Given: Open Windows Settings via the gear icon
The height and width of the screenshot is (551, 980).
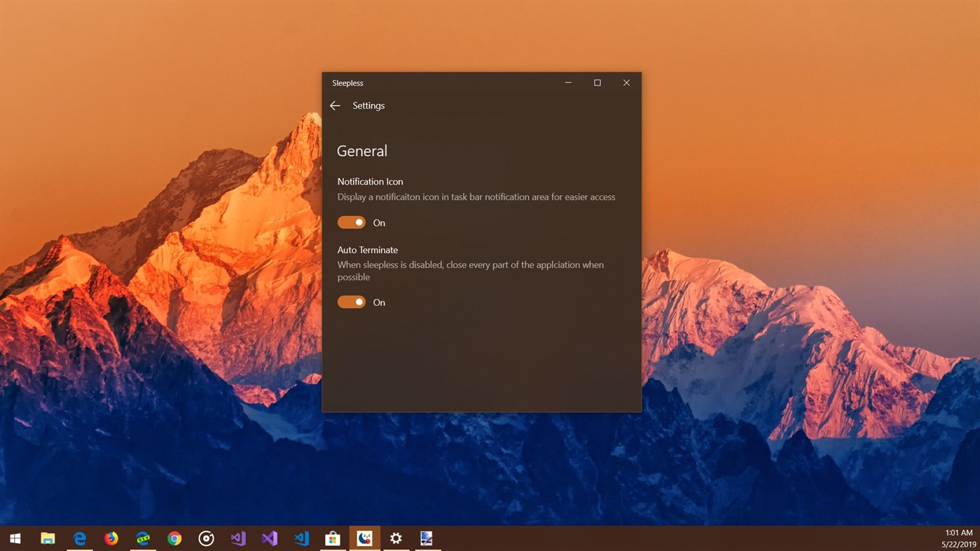Looking at the screenshot, I should (x=396, y=538).
